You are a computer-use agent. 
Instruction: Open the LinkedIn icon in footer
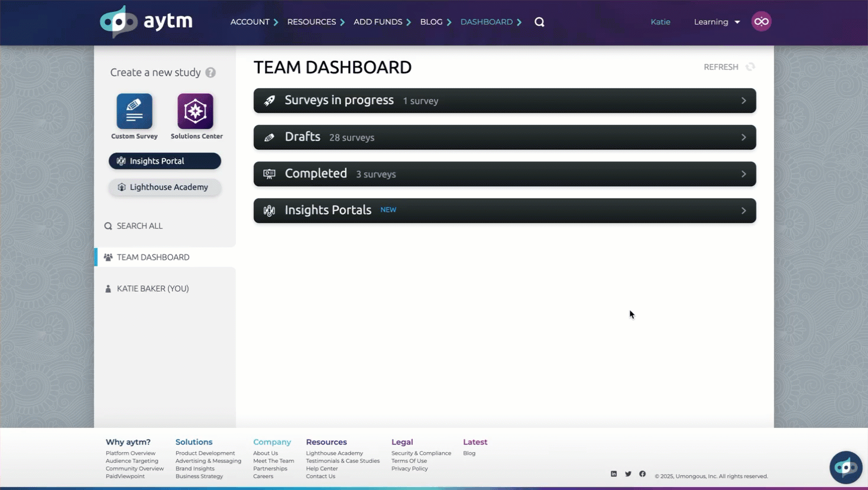tap(614, 474)
